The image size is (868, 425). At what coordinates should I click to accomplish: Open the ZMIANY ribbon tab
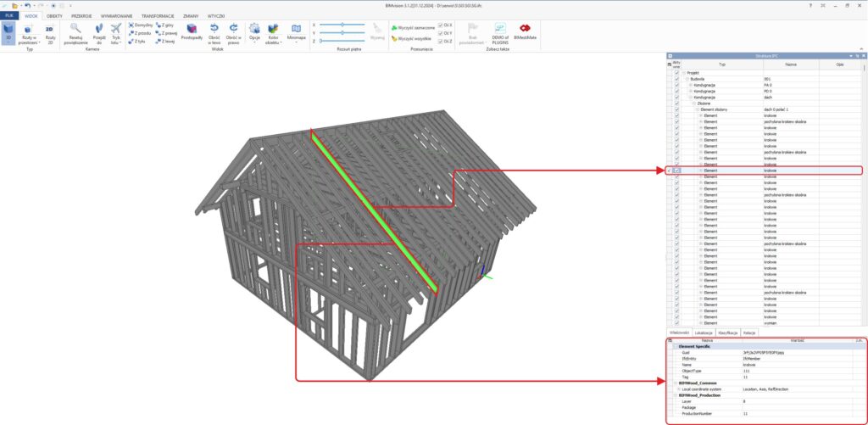pos(191,15)
